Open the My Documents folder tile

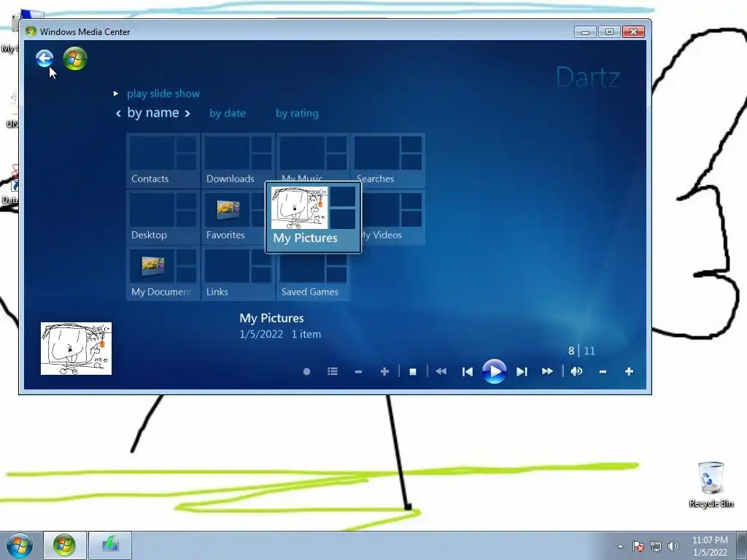tap(163, 274)
